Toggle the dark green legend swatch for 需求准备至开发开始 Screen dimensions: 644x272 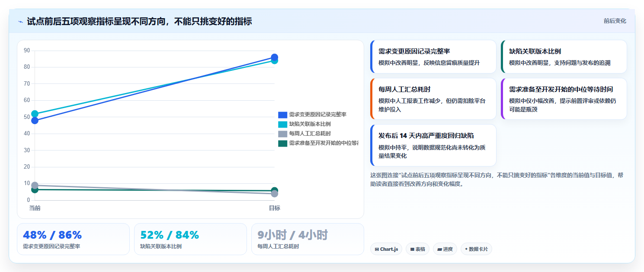click(x=282, y=143)
